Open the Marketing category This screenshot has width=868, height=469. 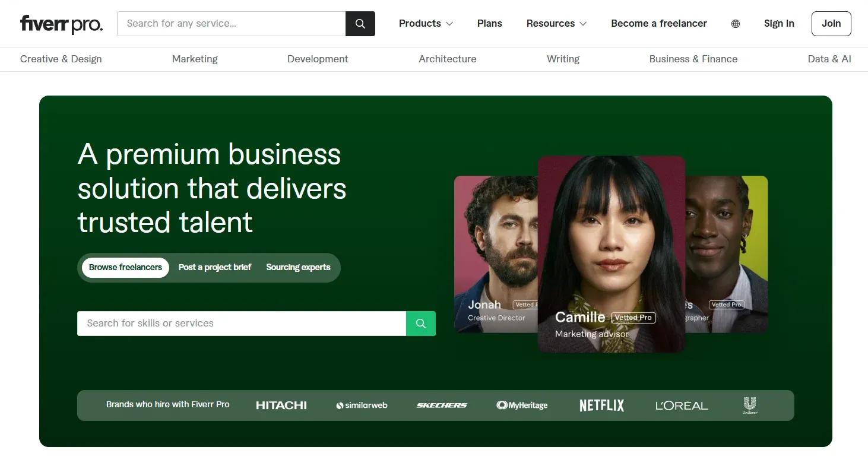[195, 59]
